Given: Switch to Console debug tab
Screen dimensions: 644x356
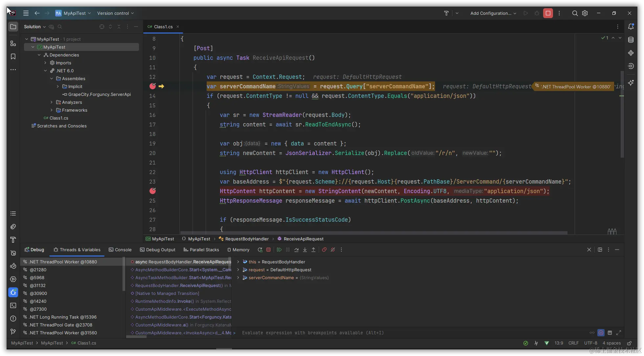Looking at the screenshot, I should point(120,250).
